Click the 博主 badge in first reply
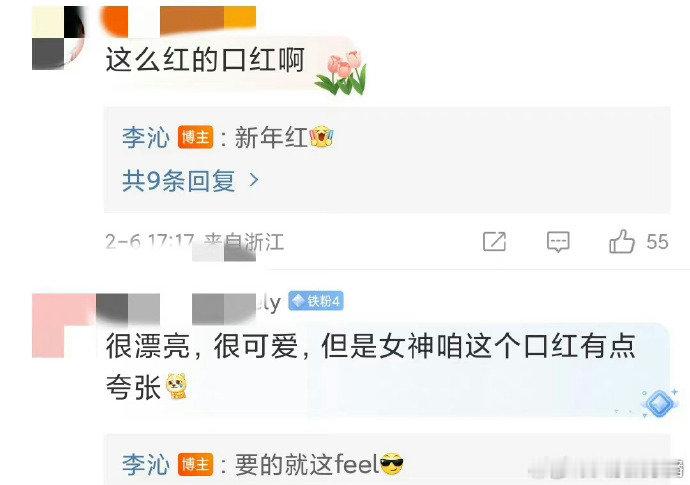The height and width of the screenshot is (485, 690). point(195,137)
